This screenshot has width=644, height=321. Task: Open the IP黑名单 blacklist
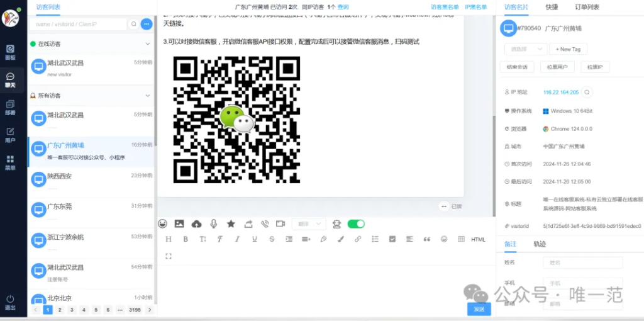click(x=475, y=6)
